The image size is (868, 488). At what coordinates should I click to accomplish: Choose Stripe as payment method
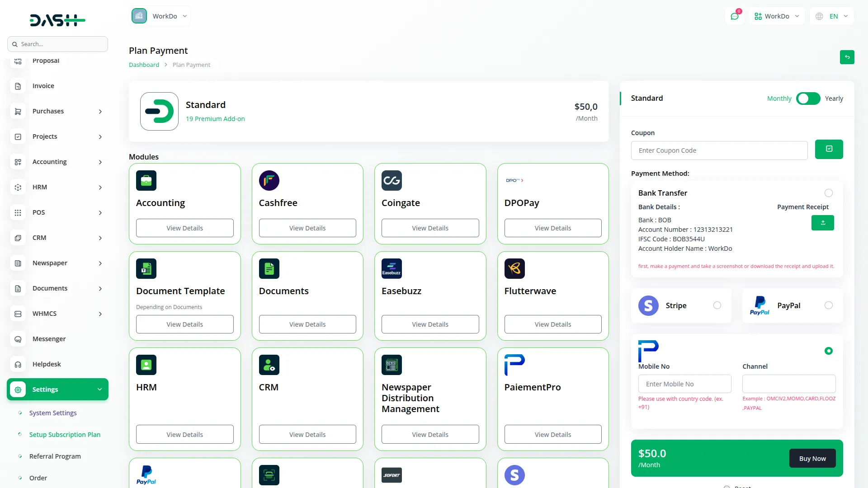(x=717, y=305)
